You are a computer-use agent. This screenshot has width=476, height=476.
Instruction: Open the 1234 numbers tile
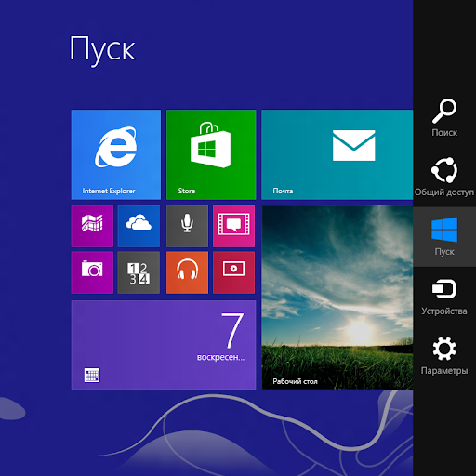click(139, 272)
